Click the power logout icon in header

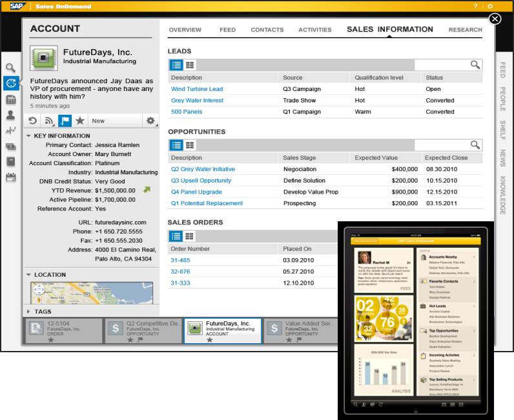490,6
